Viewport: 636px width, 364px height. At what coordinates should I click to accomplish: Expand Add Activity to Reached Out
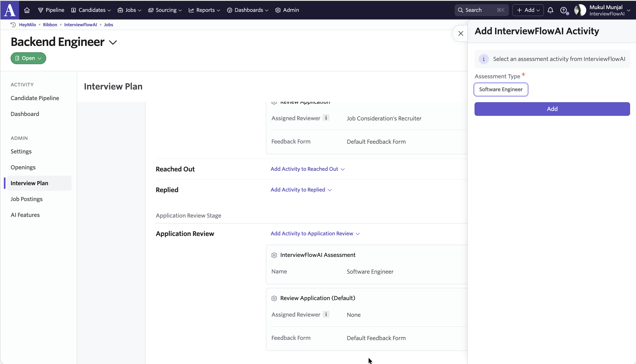coord(307,169)
